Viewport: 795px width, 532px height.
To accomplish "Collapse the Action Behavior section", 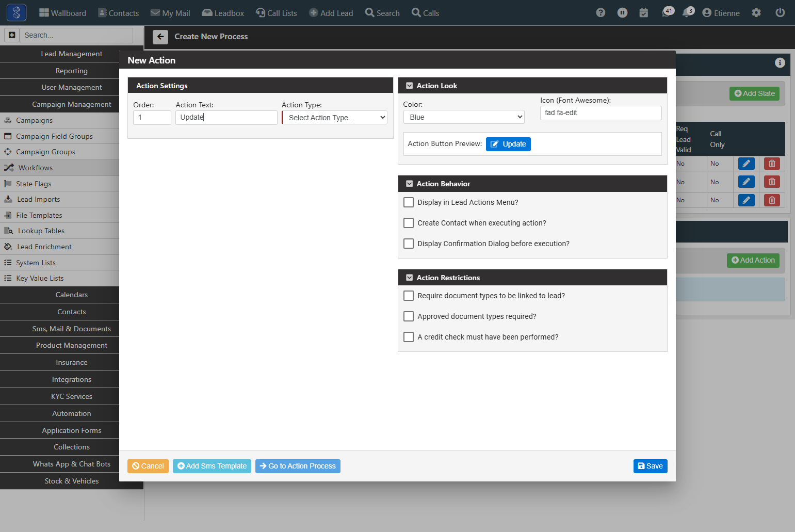I will (x=410, y=184).
